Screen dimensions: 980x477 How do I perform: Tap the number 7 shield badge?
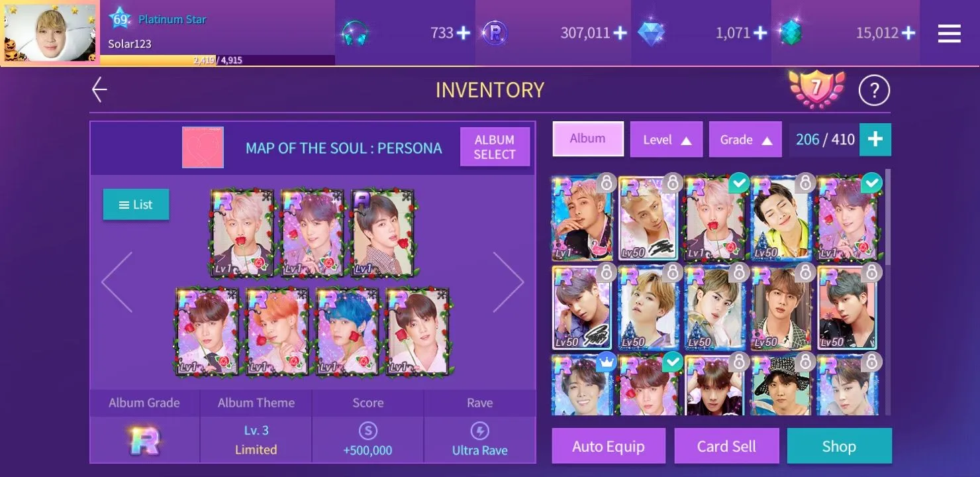(816, 89)
